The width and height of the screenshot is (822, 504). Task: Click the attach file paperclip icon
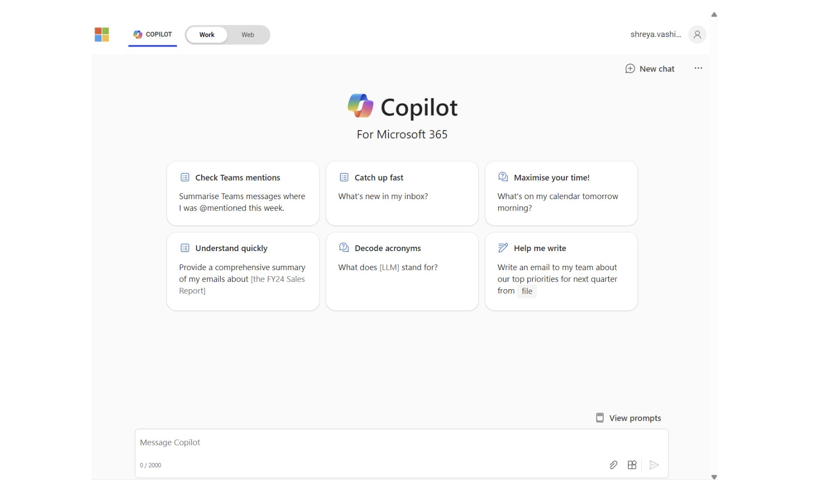click(x=613, y=465)
